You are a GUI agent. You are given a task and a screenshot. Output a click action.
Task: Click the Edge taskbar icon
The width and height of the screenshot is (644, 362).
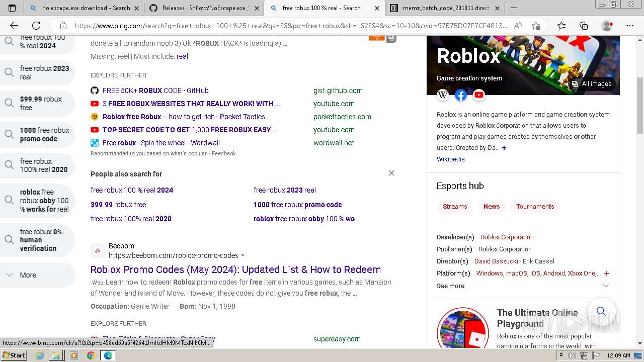(108, 355)
